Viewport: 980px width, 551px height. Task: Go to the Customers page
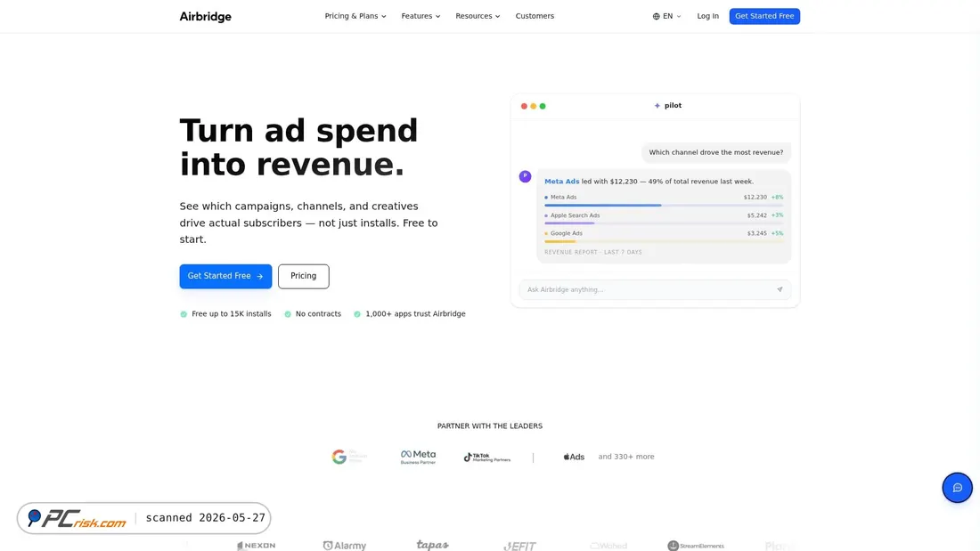click(x=535, y=16)
